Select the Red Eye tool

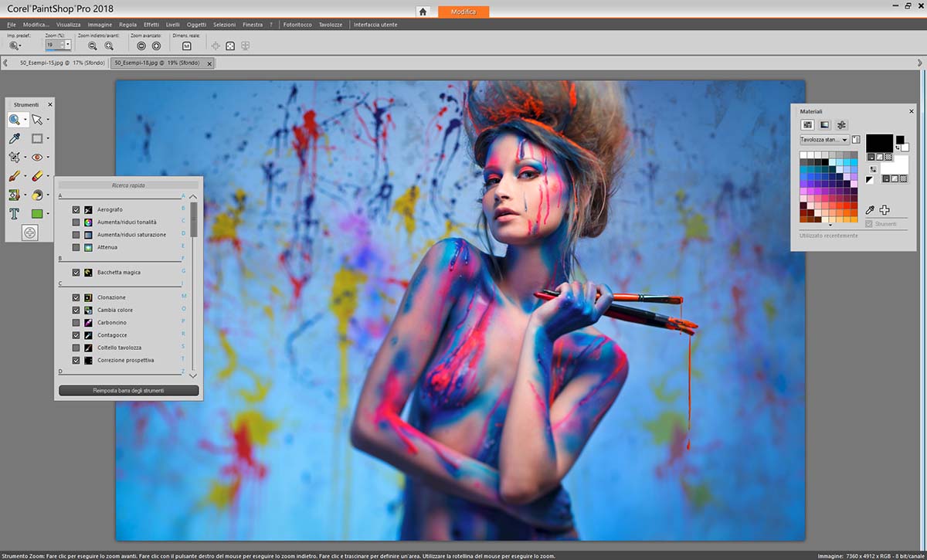click(36, 158)
